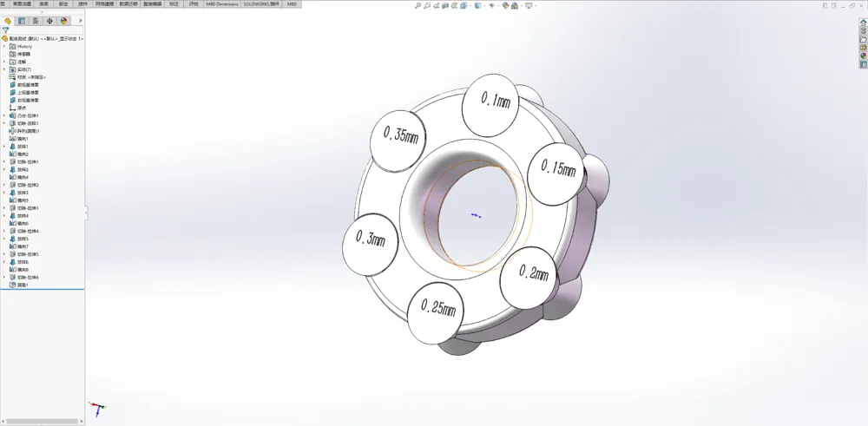
Task: Click the Edit Appearance color ball icon
Action: tap(505, 5)
